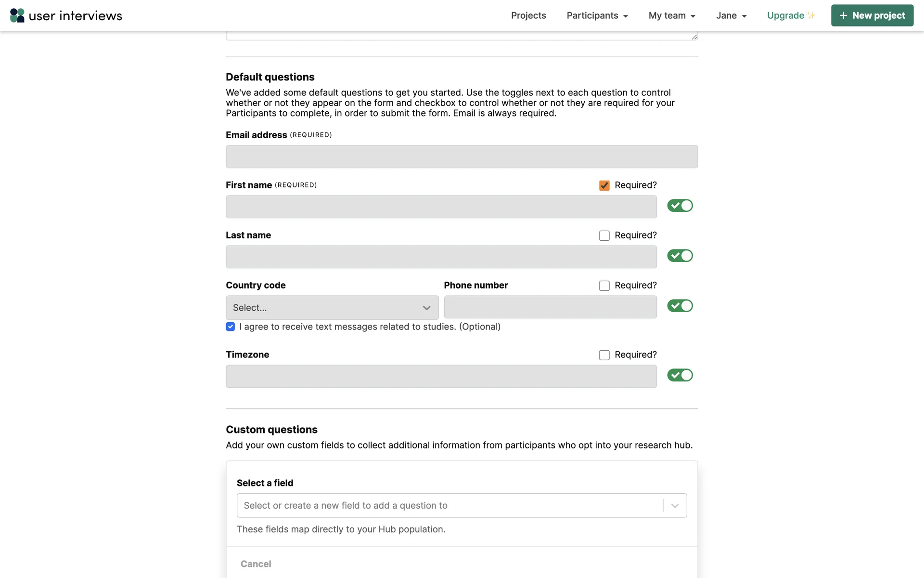
Task: Click the sparkle icon beside Upgrade
Action: (x=811, y=15)
